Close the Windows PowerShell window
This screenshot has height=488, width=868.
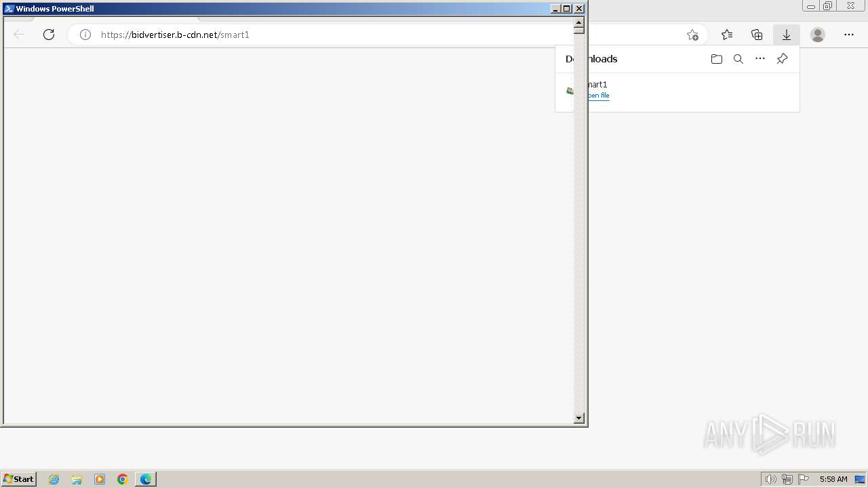(579, 9)
